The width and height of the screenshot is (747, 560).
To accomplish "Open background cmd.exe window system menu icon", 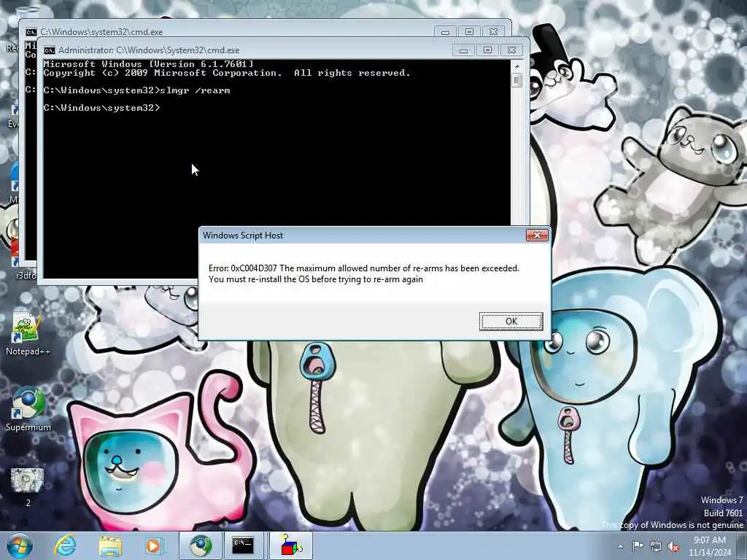I will pos(31,32).
